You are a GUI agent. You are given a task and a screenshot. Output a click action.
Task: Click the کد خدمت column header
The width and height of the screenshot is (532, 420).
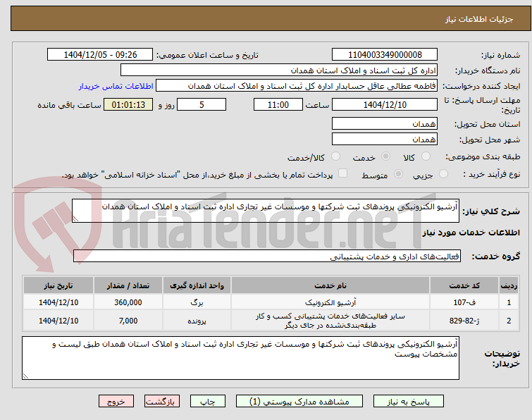464,285
